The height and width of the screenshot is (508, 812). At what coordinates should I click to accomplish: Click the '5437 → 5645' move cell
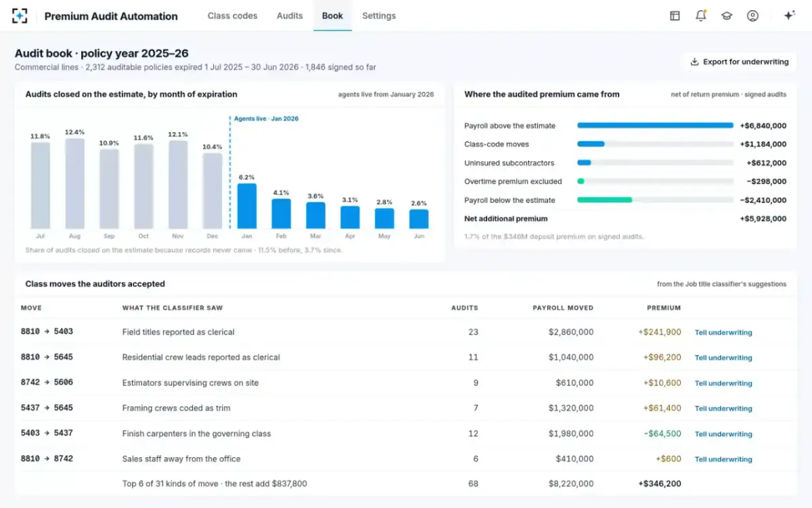[47, 408]
